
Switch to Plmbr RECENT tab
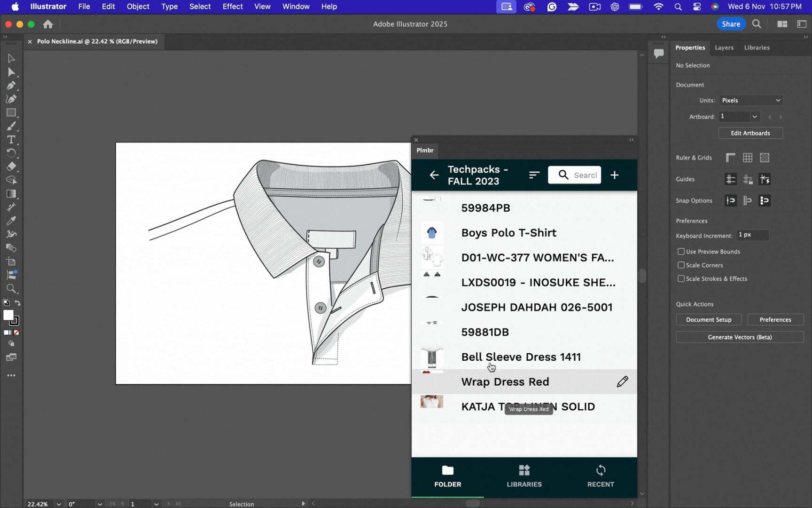click(x=601, y=476)
